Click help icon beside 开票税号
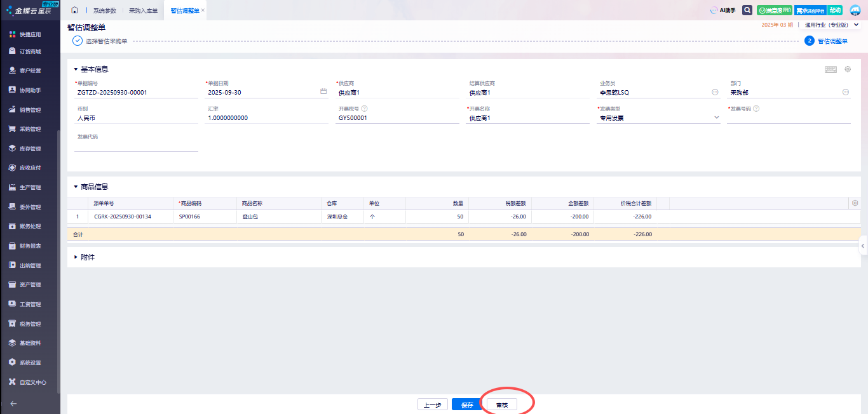868x414 pixels. tap(365, 109)
